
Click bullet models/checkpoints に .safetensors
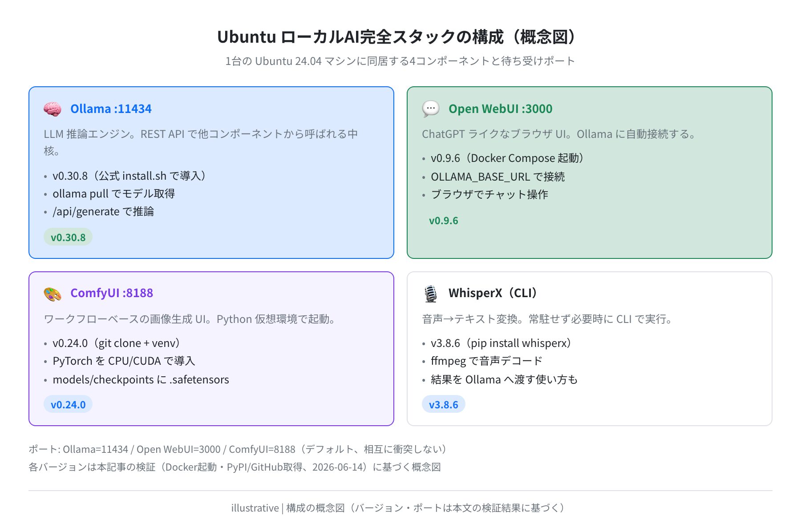click(141, 379)
